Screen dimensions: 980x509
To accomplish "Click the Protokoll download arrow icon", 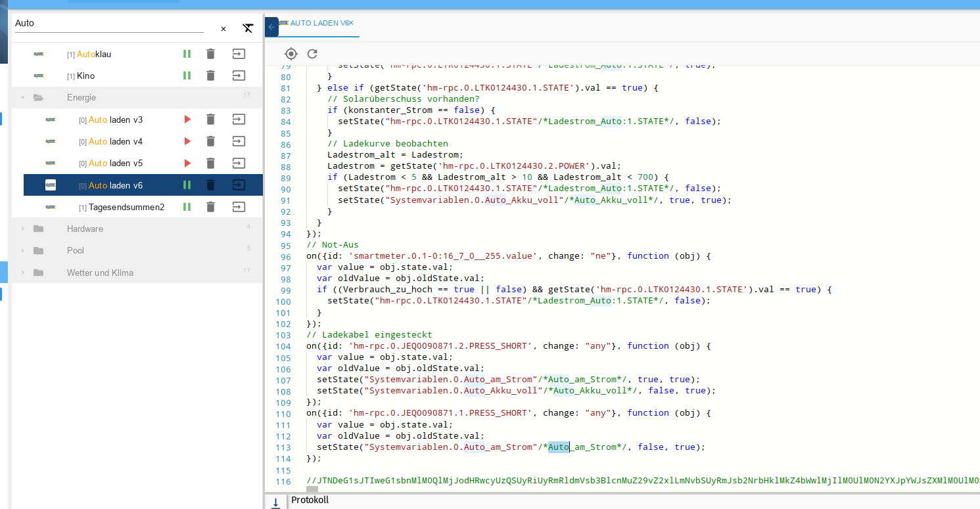I will coord(276,502).
